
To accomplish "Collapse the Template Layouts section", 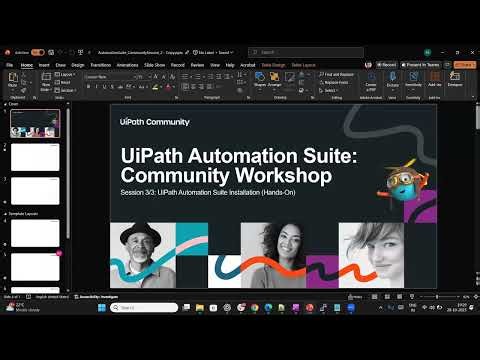I will 5,214.
